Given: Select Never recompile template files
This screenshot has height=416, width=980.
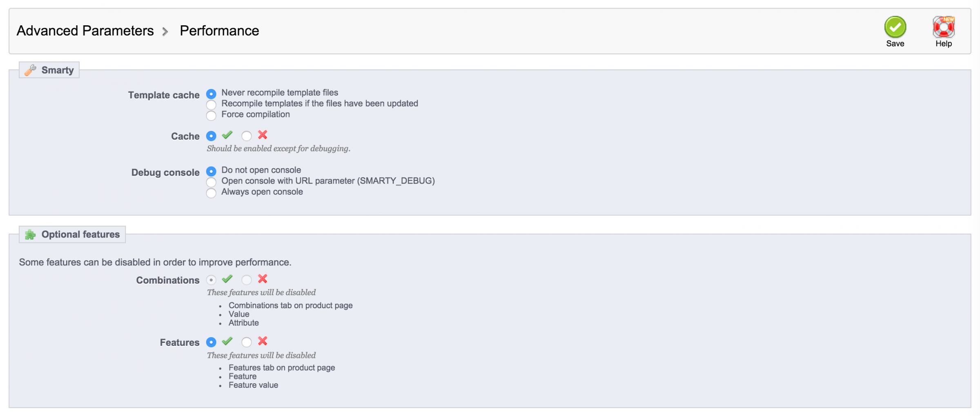Looking at the screenshot, I should click(211, 94).
